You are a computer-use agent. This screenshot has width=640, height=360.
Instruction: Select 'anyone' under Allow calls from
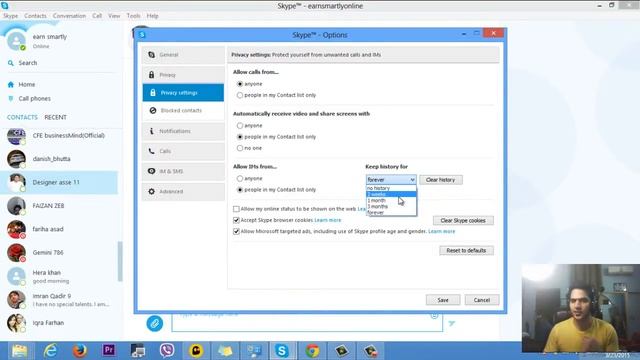click(240, 84)
